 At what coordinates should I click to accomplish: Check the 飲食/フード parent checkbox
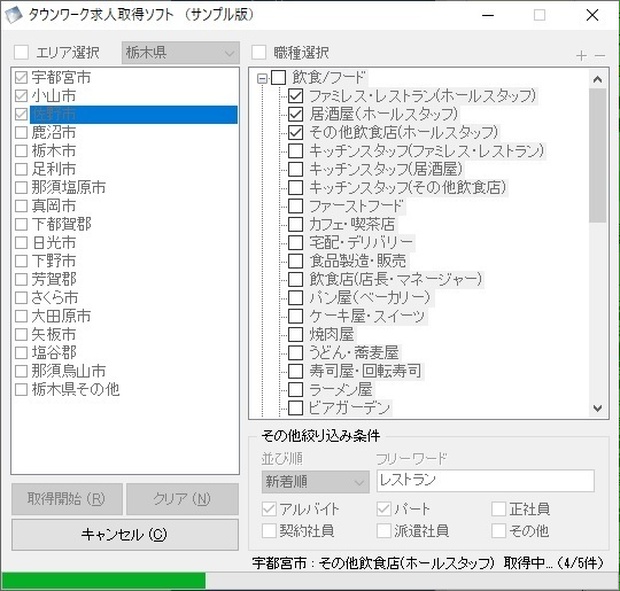tap(278, 77)
